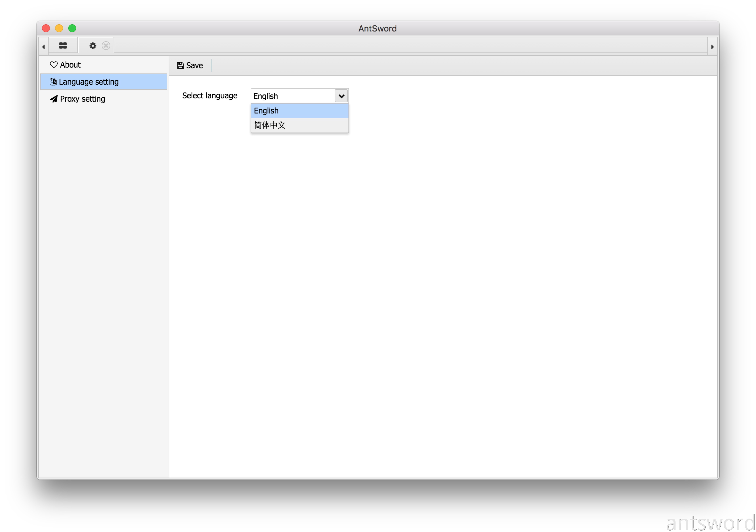Click the heart icon beside About
Screen dimensions: 756x532
click(x=54, y=65)
